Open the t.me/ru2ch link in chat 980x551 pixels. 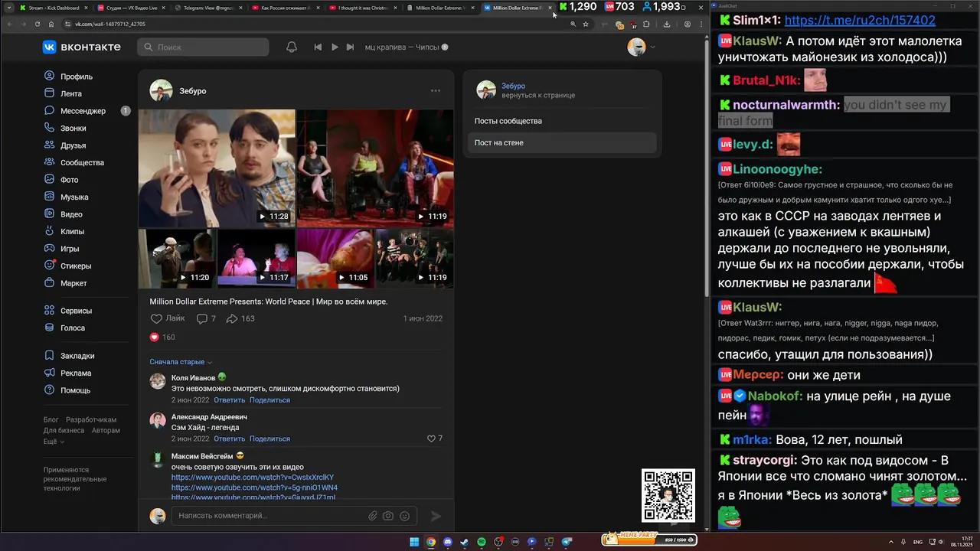pyautogui.click(x=860, y=21)
